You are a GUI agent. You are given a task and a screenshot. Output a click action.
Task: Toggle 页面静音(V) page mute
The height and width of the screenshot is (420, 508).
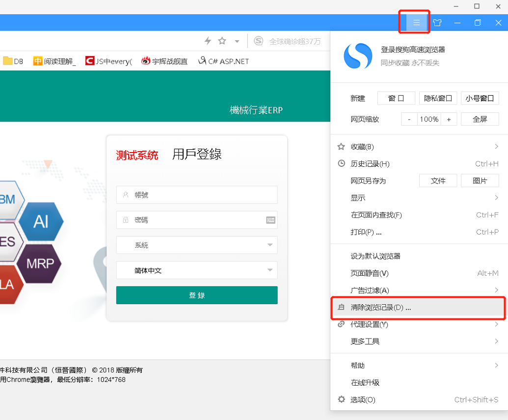tap(370, 273)
